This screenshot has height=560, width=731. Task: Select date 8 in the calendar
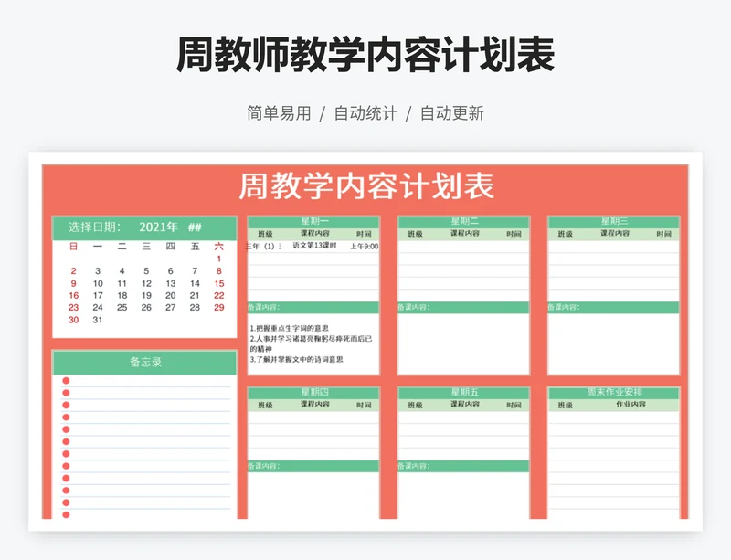click(x=218, y=271)
